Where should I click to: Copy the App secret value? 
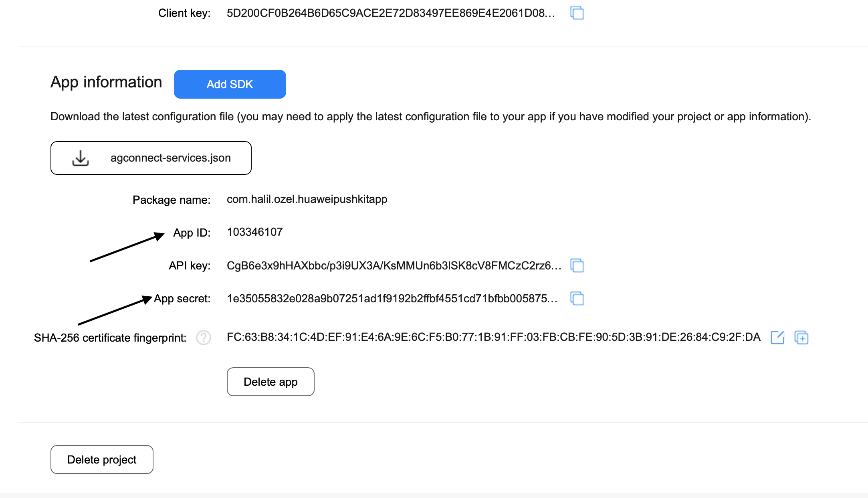coord(577,298)
